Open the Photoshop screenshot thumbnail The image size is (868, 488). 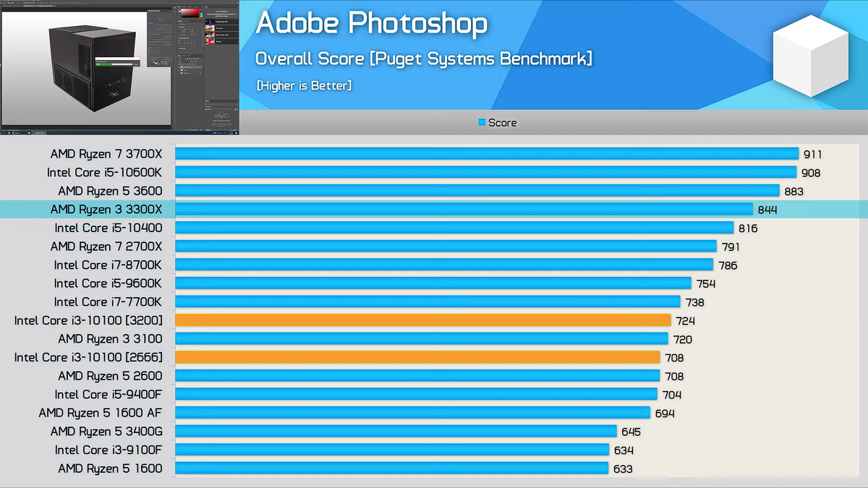[x=119, y=68]
